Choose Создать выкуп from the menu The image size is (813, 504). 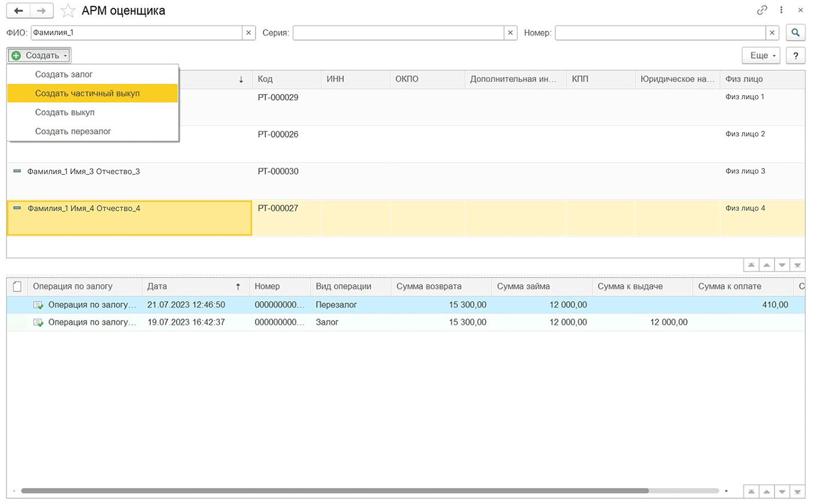click(x=92, y=112)
